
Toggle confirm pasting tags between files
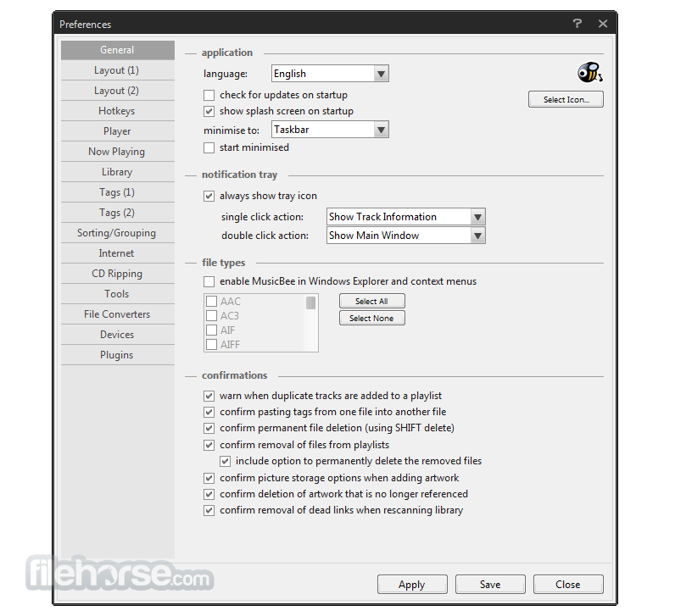tap(209, 412)
